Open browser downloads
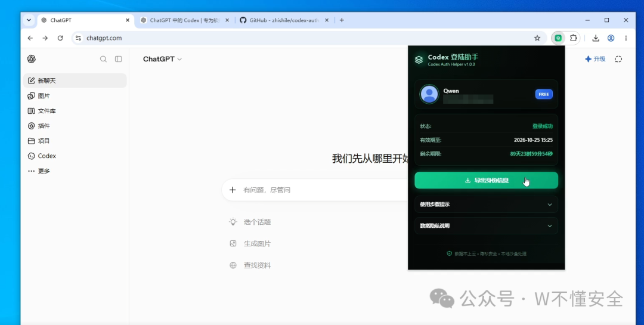The width and height of the screenshot is (644, 325). click(596, 38)
